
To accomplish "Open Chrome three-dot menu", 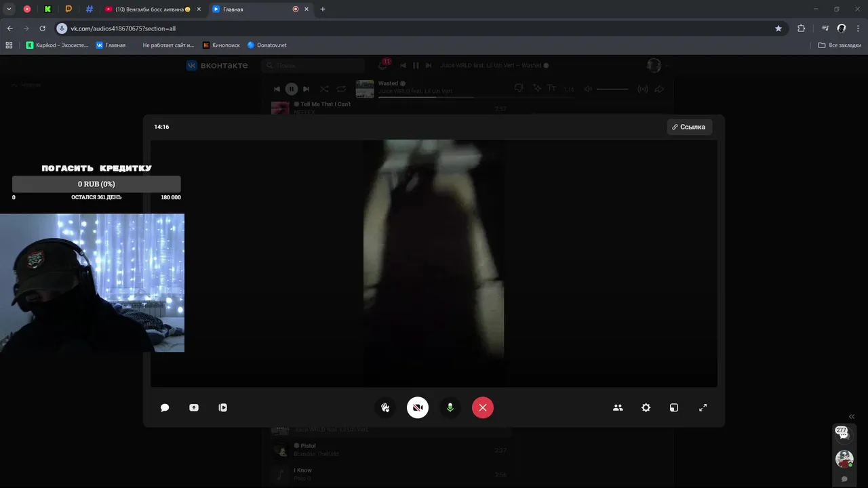I will tap(858, 28).
